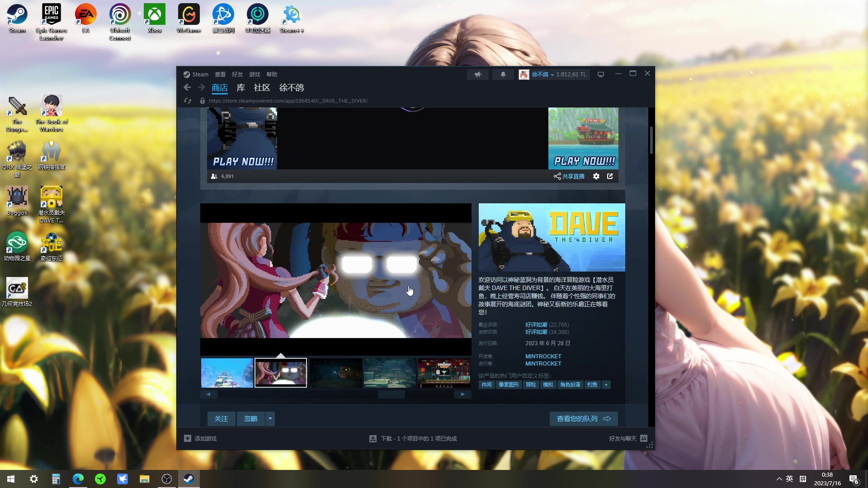Open Steam announcements megaphone icon
This screenshot has height=488, width=868.
(x=478, y=75)
